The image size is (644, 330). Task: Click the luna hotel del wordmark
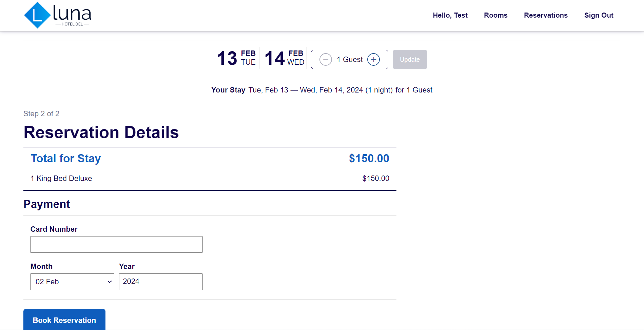(72, 16)
